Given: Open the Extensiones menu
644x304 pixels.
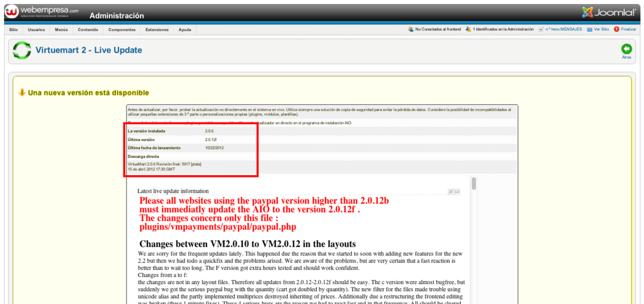Looking at the screenshot, I should pos(157,29).
